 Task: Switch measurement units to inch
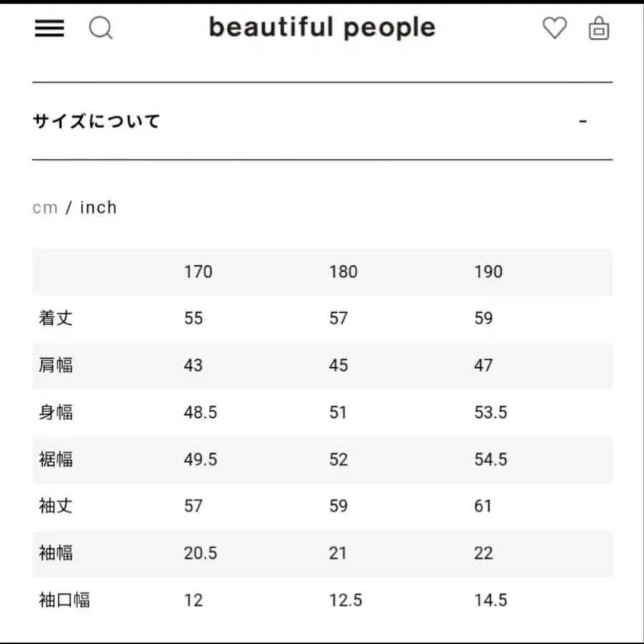point(98,207)
